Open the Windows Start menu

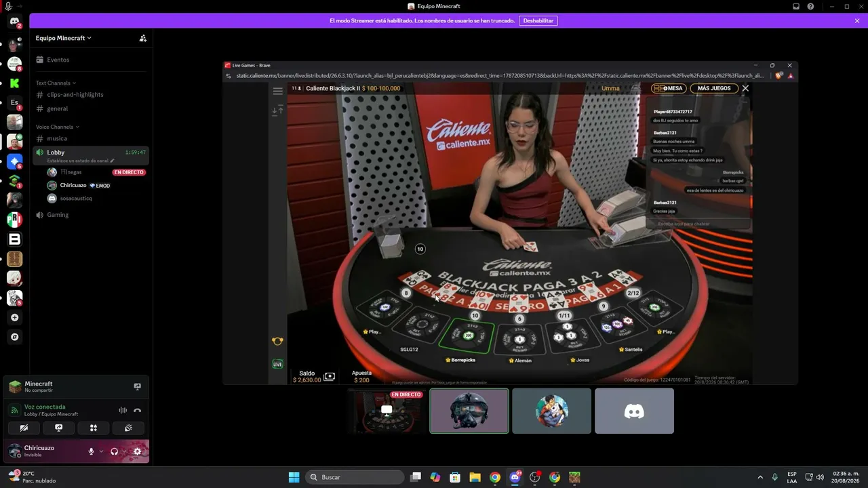294,477
